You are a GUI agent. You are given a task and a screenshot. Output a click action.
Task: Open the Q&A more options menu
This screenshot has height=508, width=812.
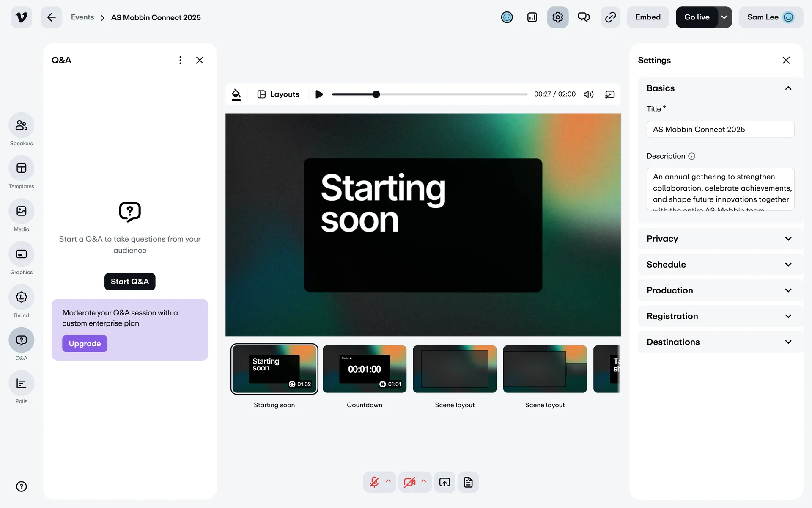(181, 60)
